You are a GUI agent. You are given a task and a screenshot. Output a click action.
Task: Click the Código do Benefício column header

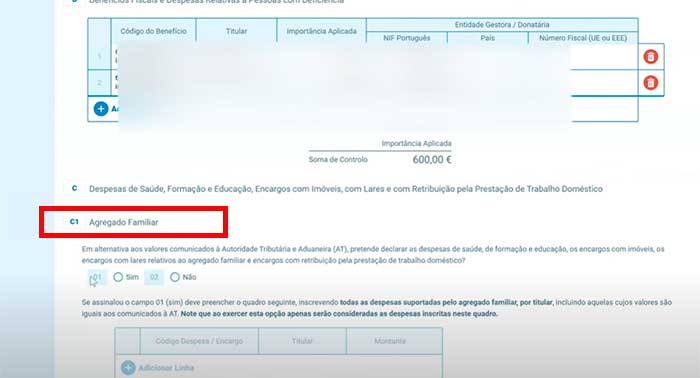154,31
